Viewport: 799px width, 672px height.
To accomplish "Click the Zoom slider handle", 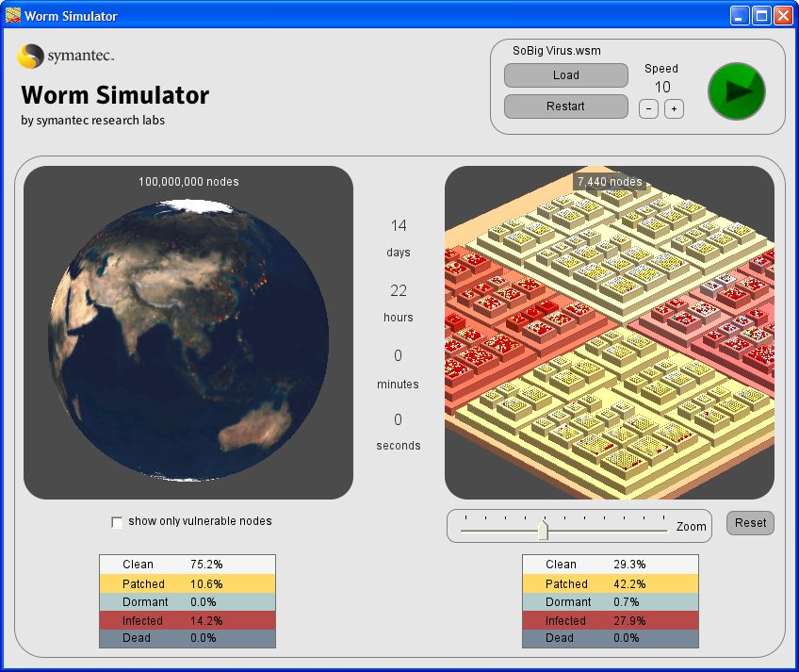I will click(x=543, y=530).
